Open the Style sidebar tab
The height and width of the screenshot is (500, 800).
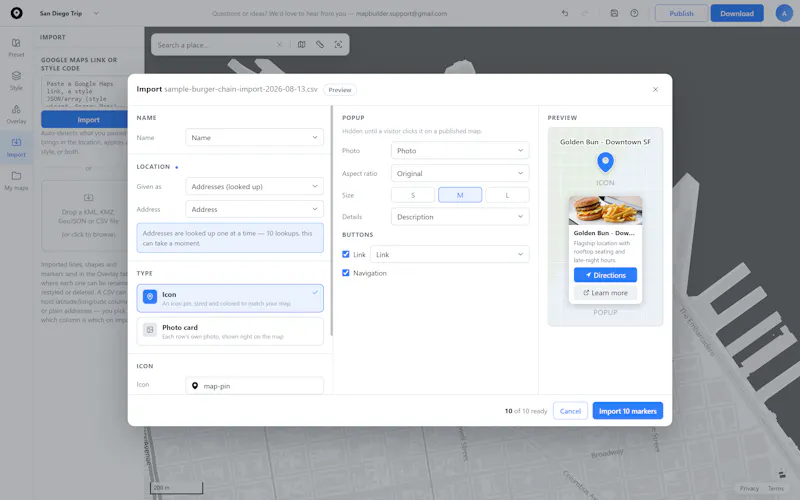(x=16, y=81)
